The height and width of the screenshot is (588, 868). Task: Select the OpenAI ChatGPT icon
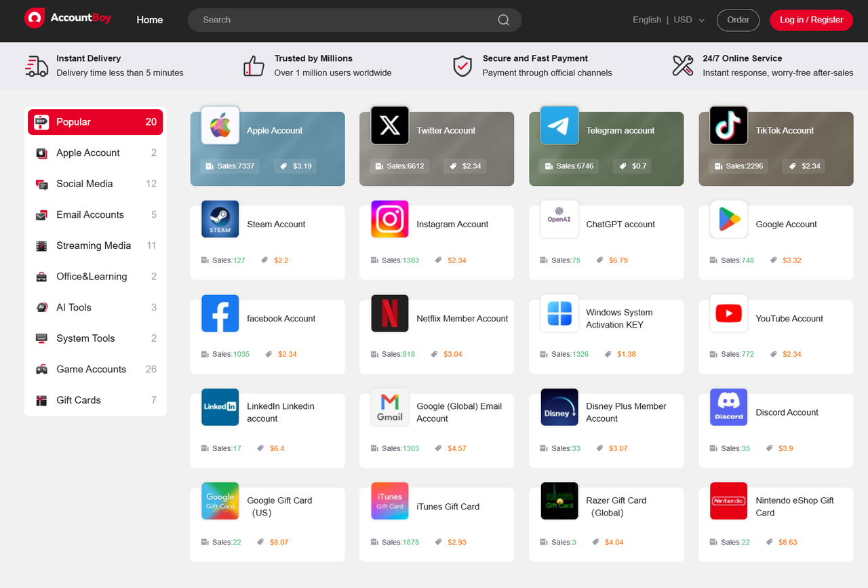559,219
